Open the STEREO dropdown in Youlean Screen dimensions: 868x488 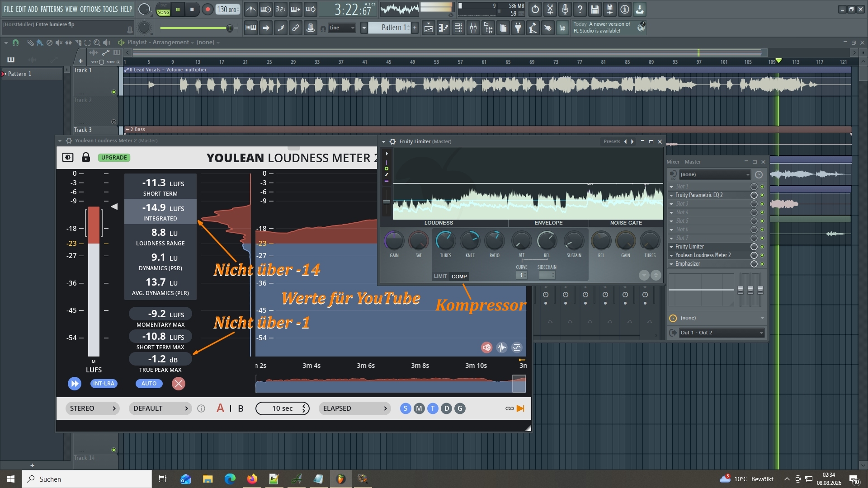(x=92, y=408)
